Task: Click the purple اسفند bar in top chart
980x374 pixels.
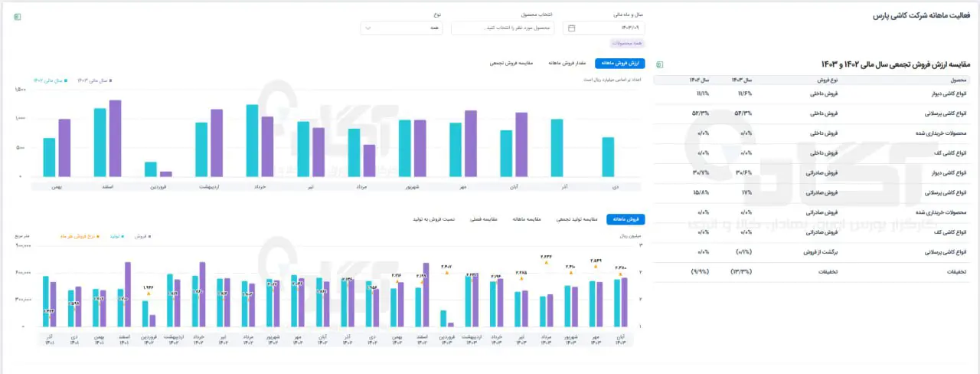Action: (115, 138)
